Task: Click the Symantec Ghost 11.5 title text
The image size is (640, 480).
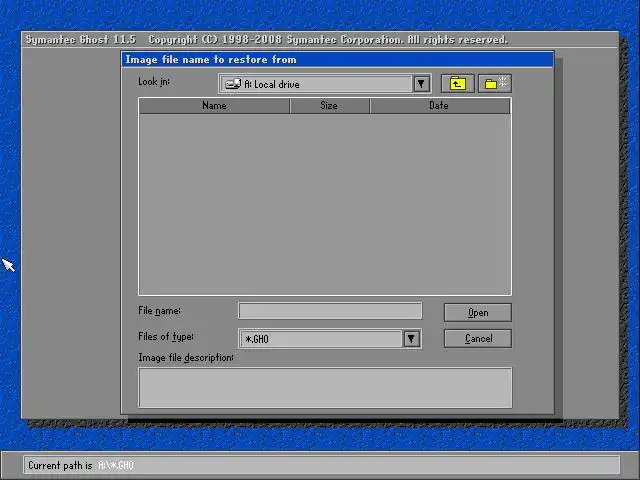Action: coord(80,40)
